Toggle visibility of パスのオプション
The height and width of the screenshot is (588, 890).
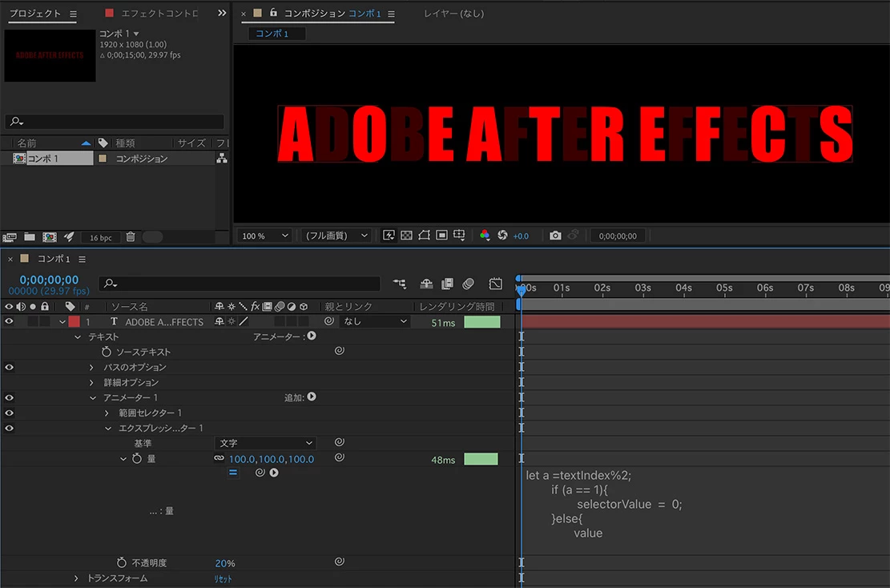(9, 367)
